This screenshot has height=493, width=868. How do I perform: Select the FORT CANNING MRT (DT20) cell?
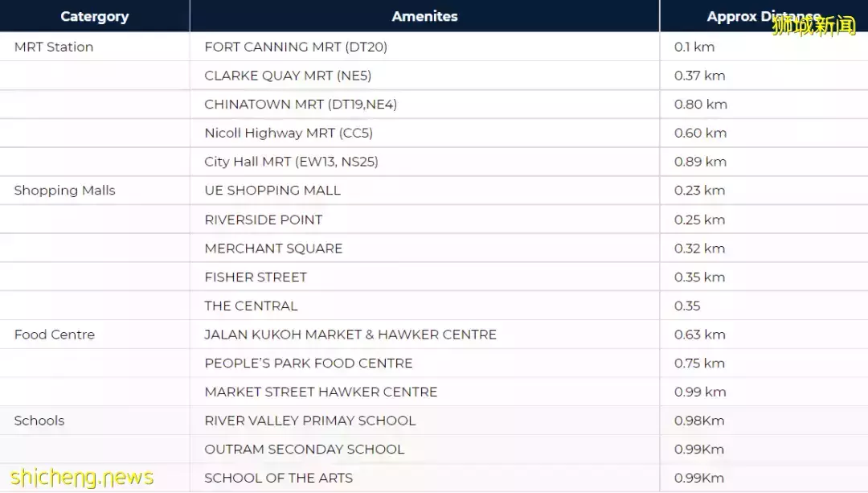click(x=296, y=47)
